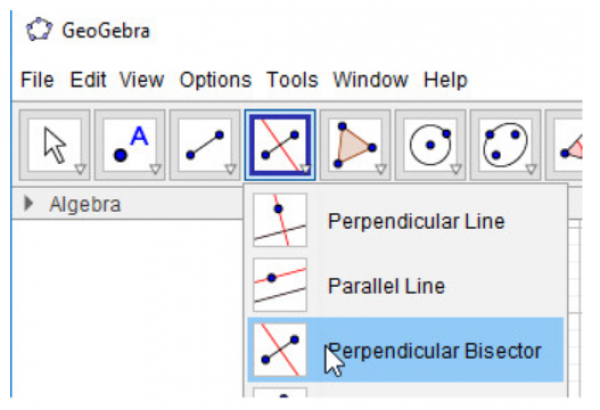The width and height of the screenshot is (600, 410).
Task: Choose Perpendicular Bisector from the dropdown
Action: 433,350
